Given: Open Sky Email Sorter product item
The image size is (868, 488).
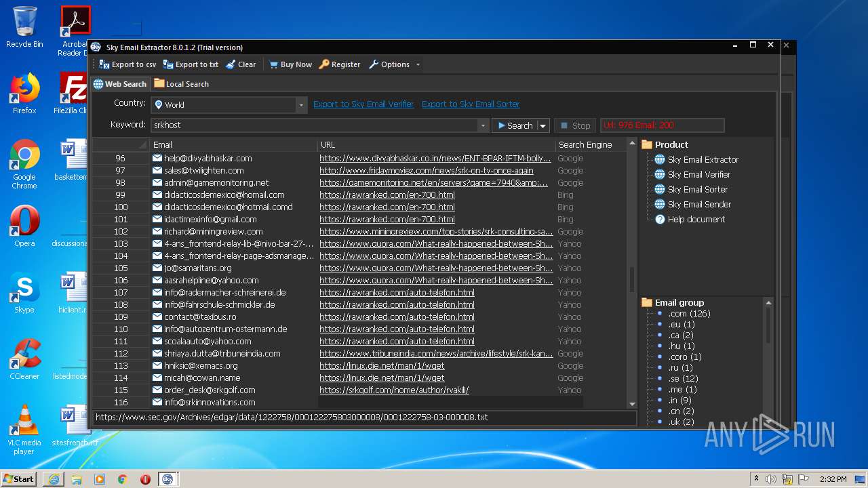Looking at the screenshot, I should (697, 190).
